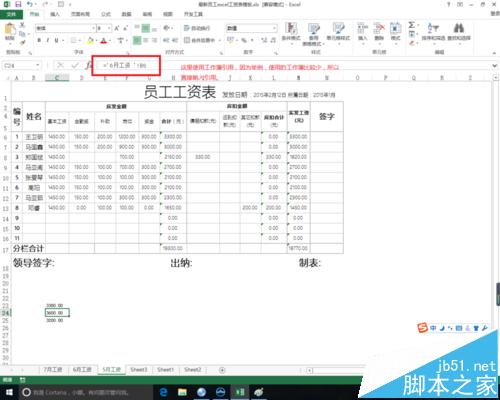Toggle Underline formatting
500x400 pixels.
56,40
